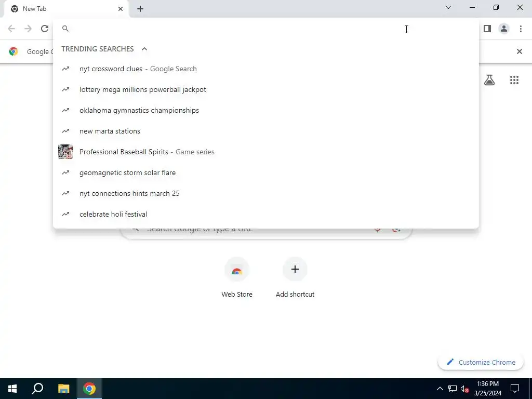This screenshot has width=532, height=399.
Task: Click the omnibox magnifier icon
Action: pos(65,29)
